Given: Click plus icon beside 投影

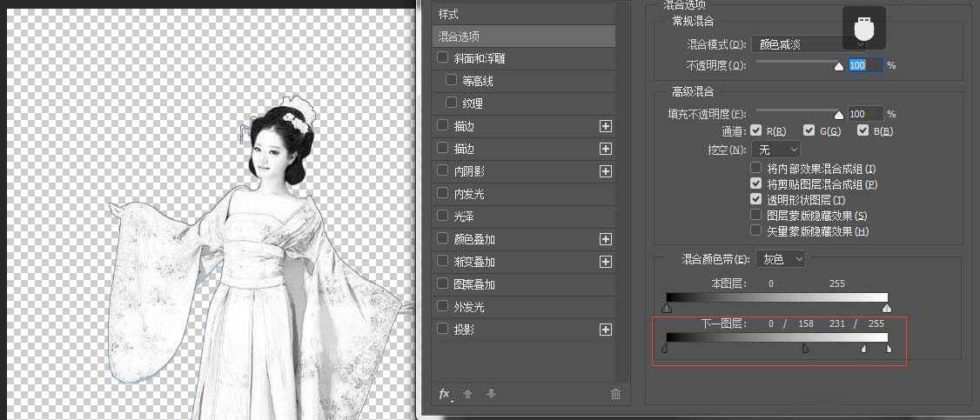Looking at the screenshot, I should (x=605, y=330).
